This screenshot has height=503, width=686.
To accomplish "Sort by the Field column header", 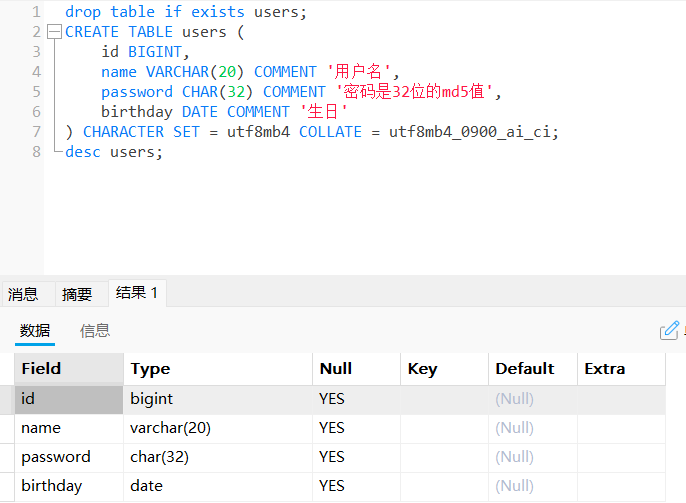I will tap(69, 369).
